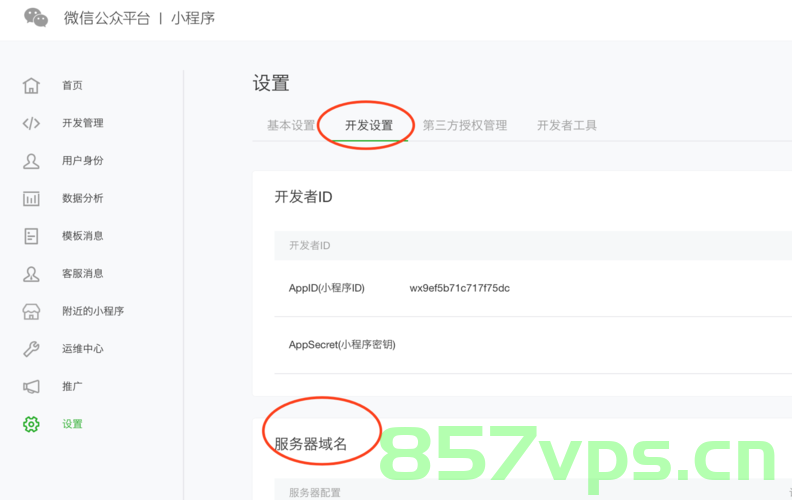Click the store icon for 附近的小程序
This screenshot has height=500, width=792.
pos(31,311)
